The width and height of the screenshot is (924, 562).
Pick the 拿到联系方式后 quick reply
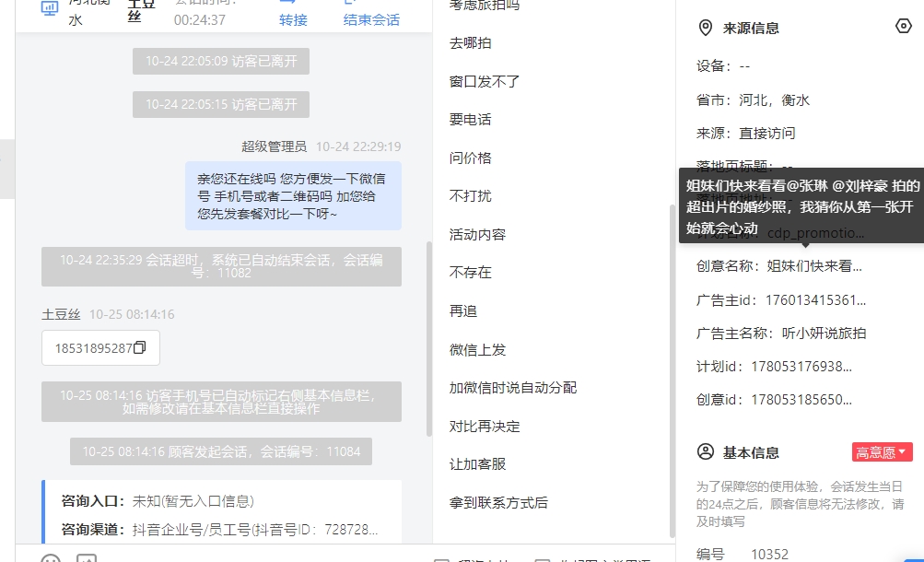click(x=498, y=502)
